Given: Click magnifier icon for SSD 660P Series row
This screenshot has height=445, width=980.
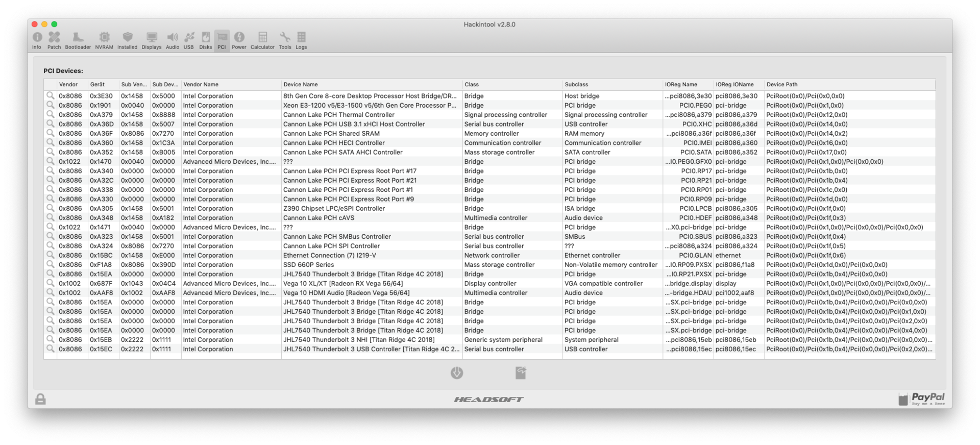Looking at the screenshot, I should point(50,264).
